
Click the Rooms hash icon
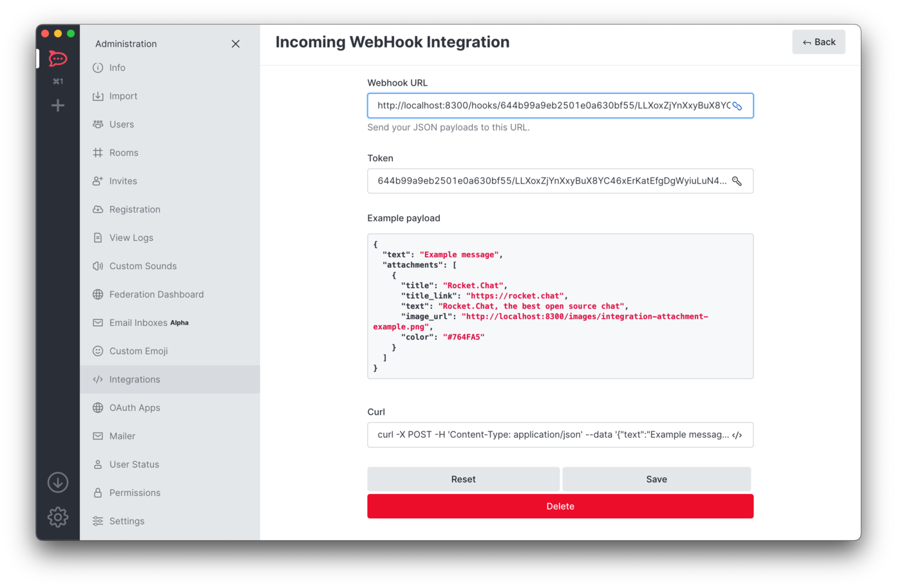click(x=98, y=153)
